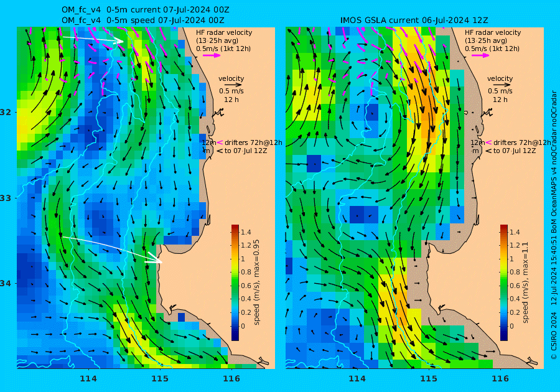The width and height of the screenshot is (560, 392).
Task: Click '0.5m/s (1kt 12h)' text in right map
Action: point(492,49)
